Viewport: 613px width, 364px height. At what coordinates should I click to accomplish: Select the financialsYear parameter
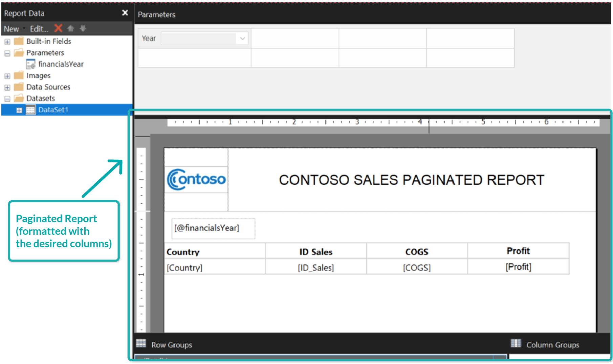click(x=61, y=64)
